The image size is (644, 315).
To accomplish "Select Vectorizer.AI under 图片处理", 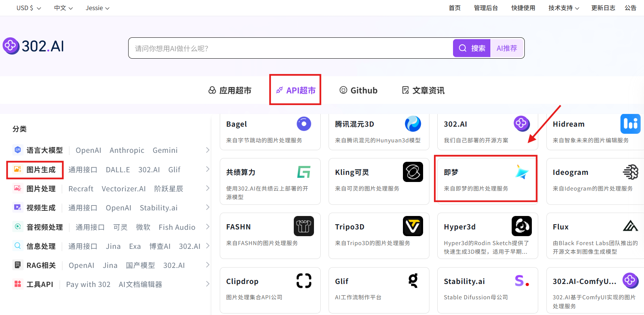I will click(124, 189).
